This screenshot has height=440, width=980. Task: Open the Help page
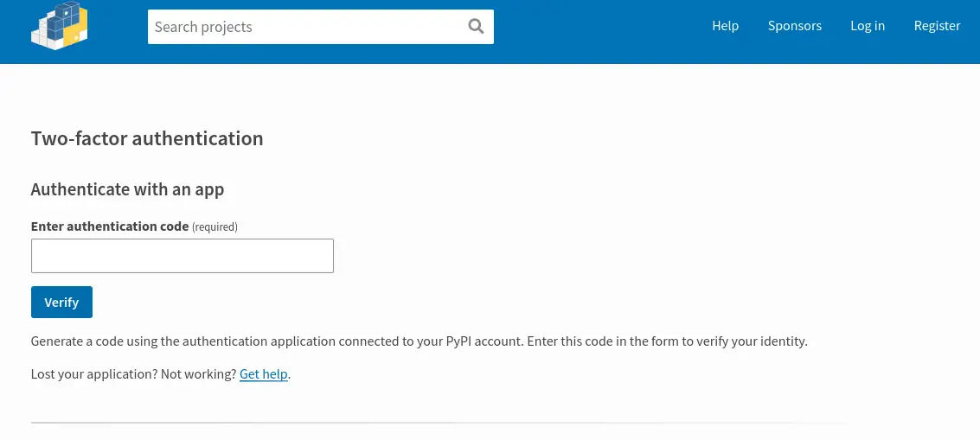click(725, 26)
